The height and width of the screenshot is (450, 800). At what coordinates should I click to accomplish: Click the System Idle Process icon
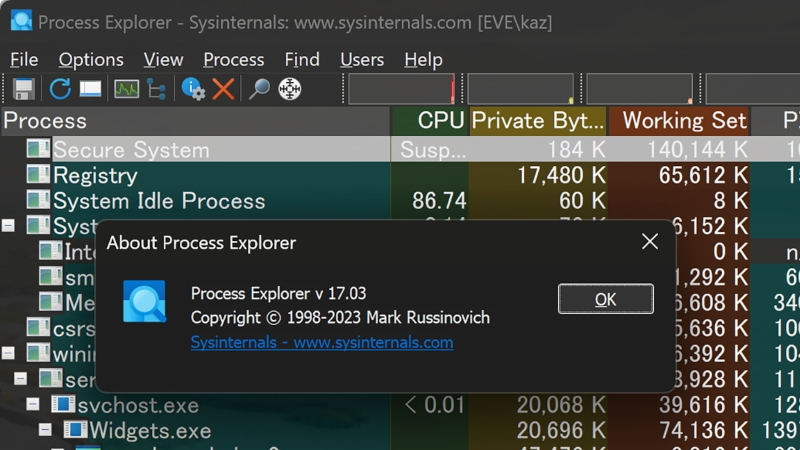tap(38, 199)
